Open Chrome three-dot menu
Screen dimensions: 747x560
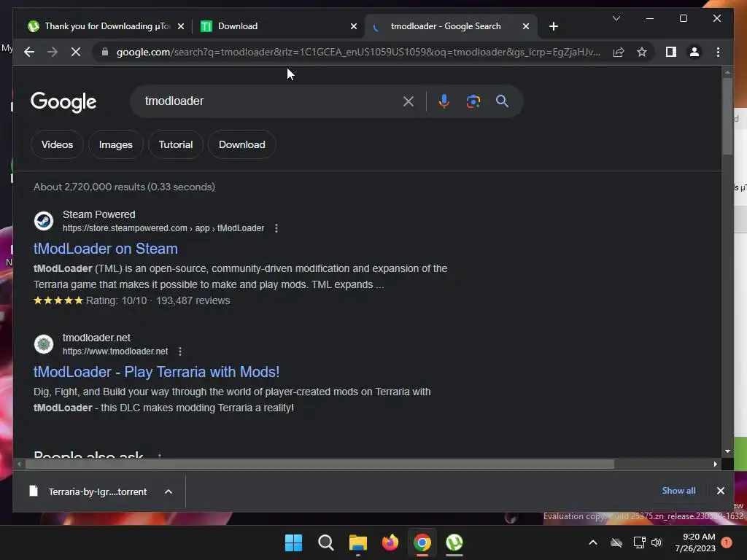pyautogui.click(x=718, y=52)
